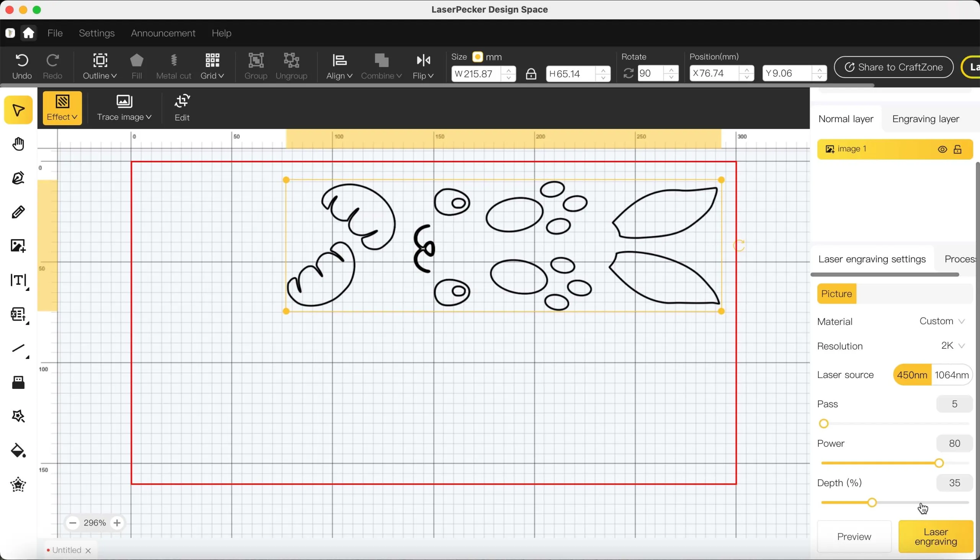Switch to the Engraving layer tab
The width and height of the screenshot is (980, 560).
pyautogui.click(x=926, y=119)
